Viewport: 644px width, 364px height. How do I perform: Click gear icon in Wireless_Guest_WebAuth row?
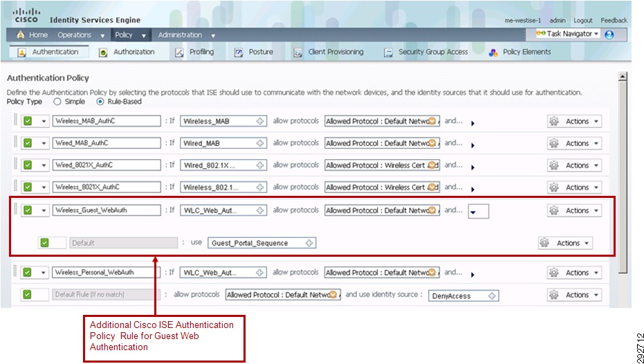pyautogui.click(x=554, y=210)
